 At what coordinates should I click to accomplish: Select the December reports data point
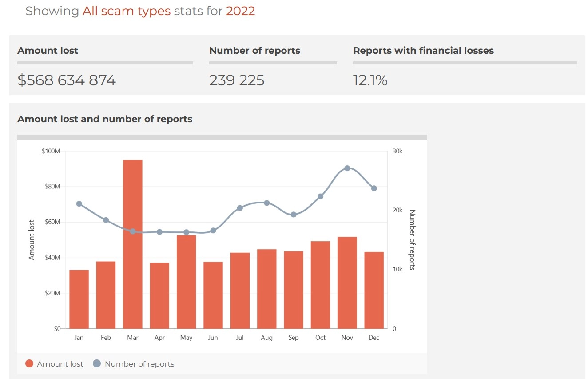click(x=374, y=188)
